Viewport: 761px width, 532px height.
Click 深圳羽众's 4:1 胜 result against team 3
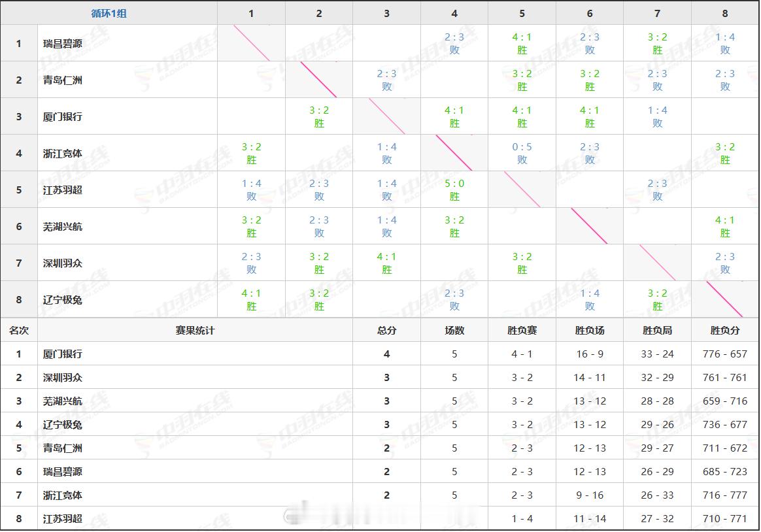click(387, 263)
